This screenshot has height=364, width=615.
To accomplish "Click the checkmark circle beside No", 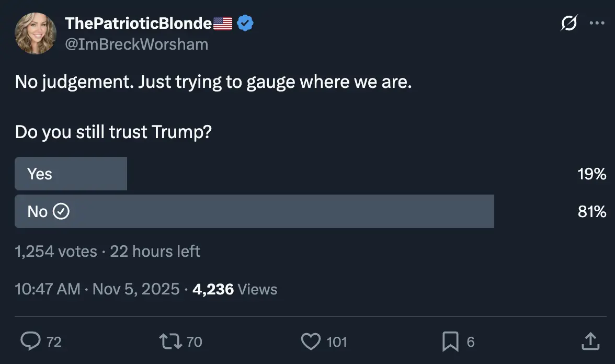I will [x=62, y=211].
